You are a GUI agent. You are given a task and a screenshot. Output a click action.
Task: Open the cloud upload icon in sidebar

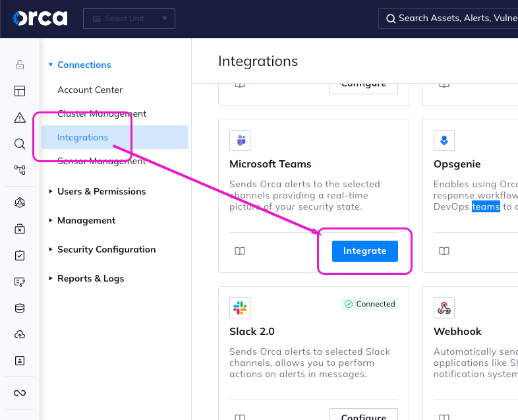click(x=20, y=334)
